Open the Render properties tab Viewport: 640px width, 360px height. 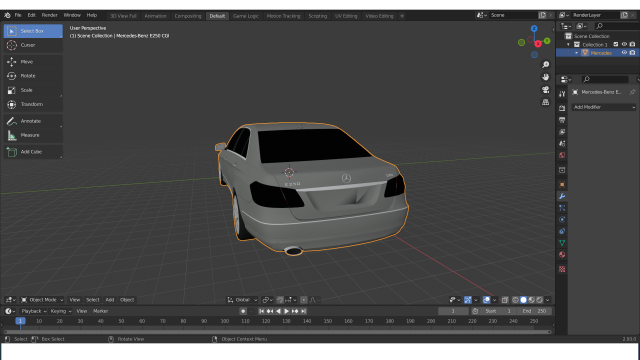[x=562, y=108]
